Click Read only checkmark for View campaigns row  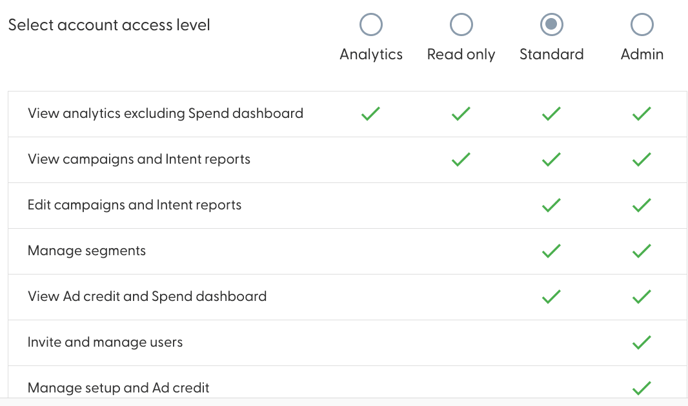point(461,160)
